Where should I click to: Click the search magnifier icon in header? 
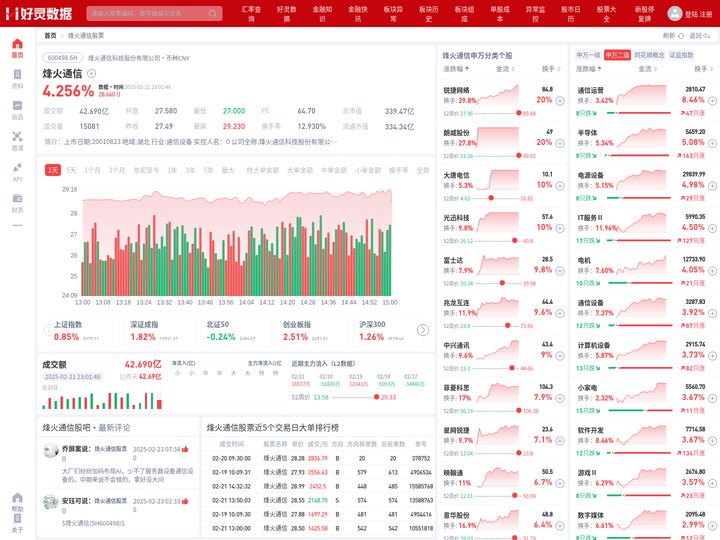pos(213,13)
